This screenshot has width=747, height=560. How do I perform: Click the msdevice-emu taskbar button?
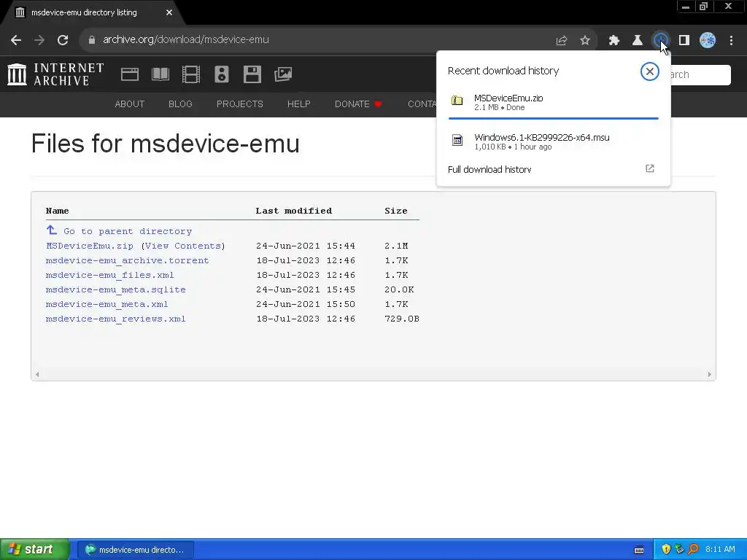[x=135, y=550]
